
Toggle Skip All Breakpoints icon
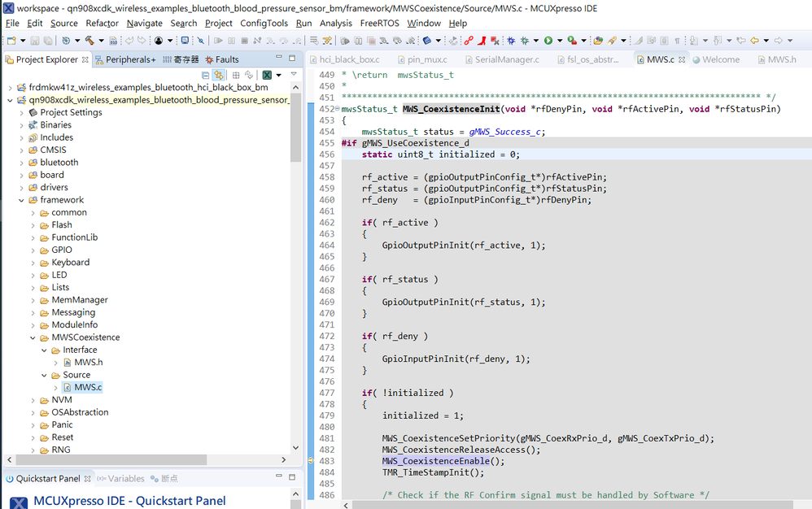tap(200, 41)
